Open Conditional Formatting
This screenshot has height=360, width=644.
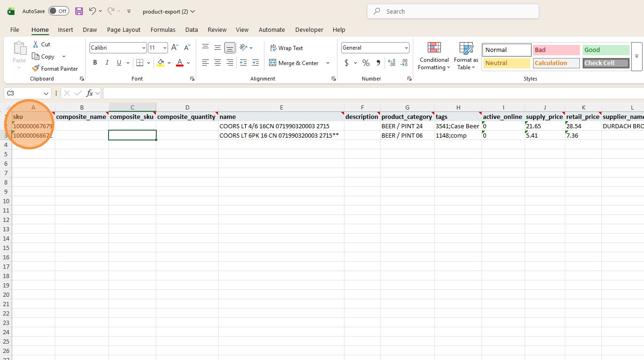click(434, 56)
